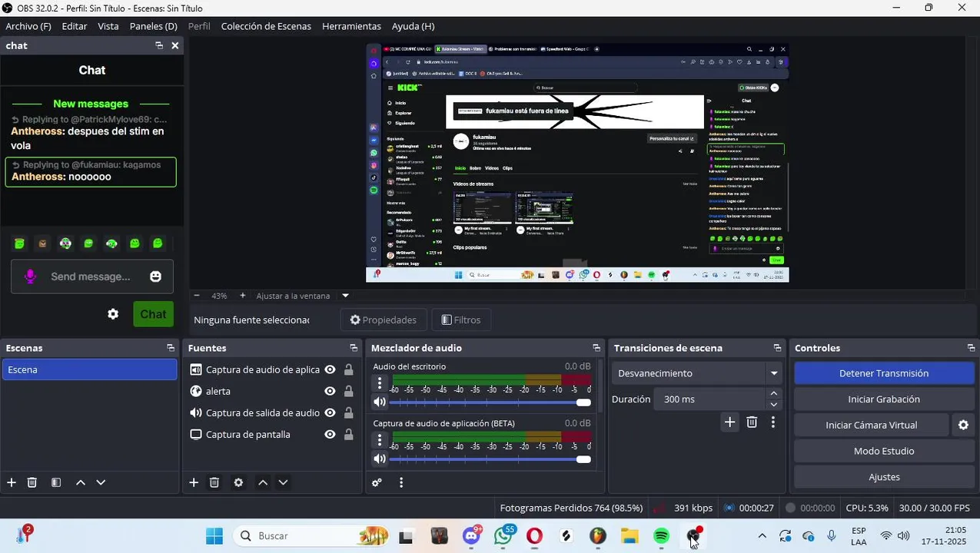This screenshot has width=980, height=553.
Task: Open Colección de Escenas menu
Action: click(266, 26)
